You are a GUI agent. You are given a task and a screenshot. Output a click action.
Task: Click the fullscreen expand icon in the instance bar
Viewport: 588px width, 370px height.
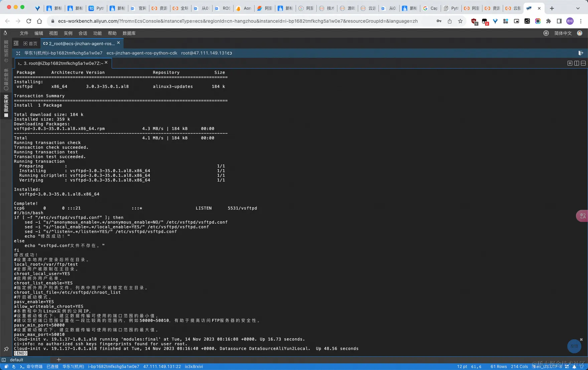click(18, 53)
